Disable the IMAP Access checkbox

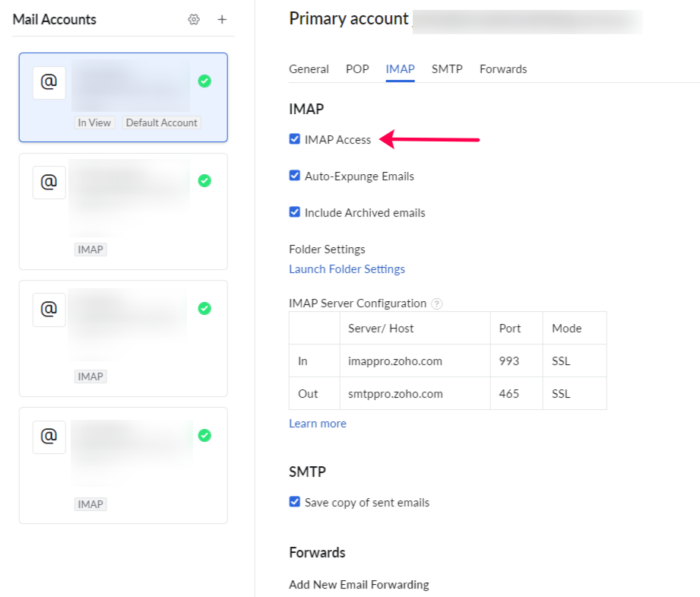[x=295, y=139]
